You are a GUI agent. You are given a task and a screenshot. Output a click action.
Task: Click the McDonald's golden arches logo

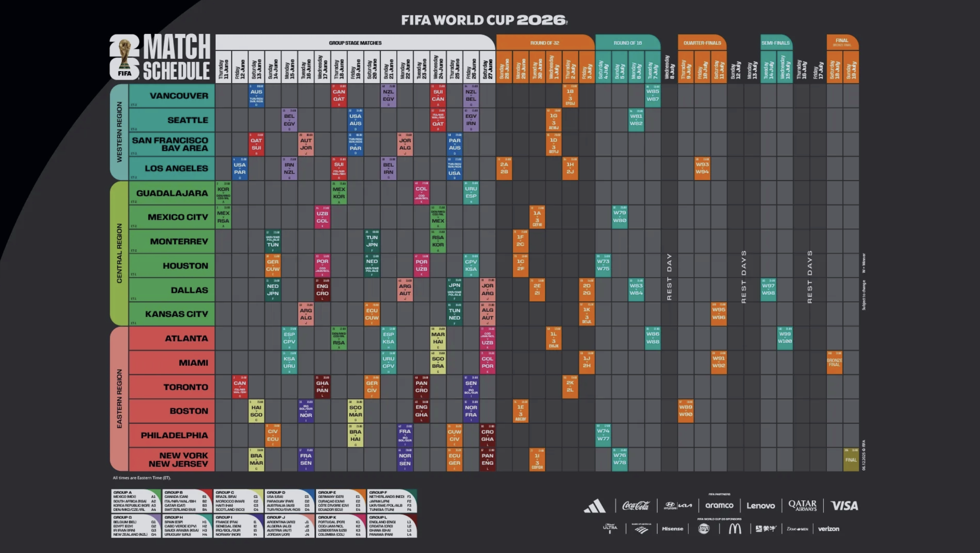pos(735,529)
